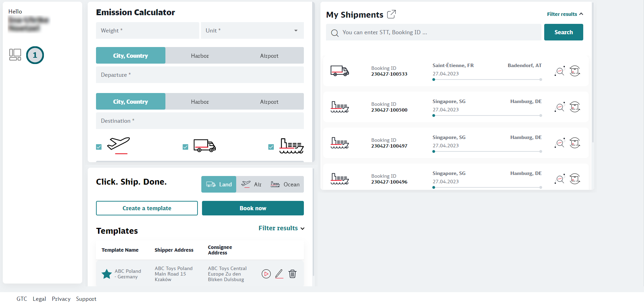
Task: Uncheck the air freight airplane checkbox
Action: (99, 147)
